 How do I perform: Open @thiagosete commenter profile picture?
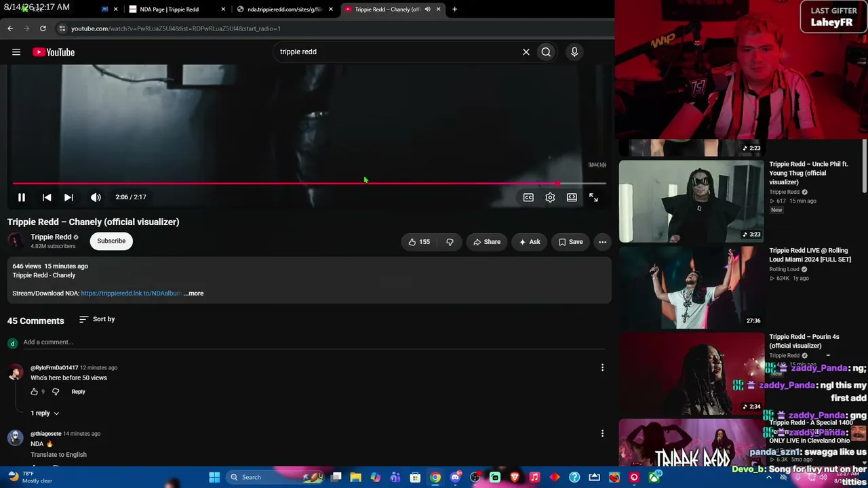[16, 437]
